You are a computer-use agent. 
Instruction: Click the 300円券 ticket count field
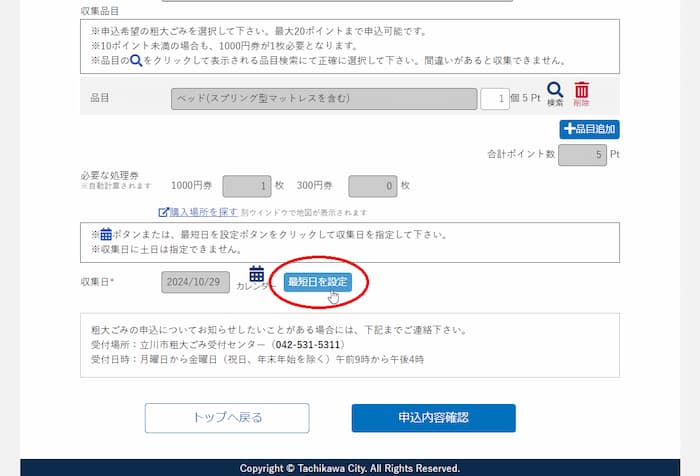[x=372, y=186]
